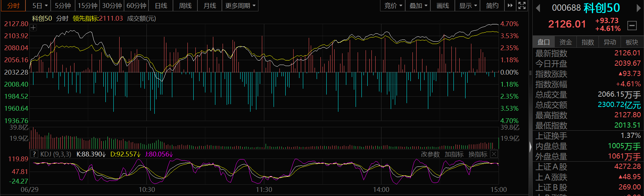Click the 总成交量 value 2066.15万手
The image size is (644, 196).
pos(619,94)
